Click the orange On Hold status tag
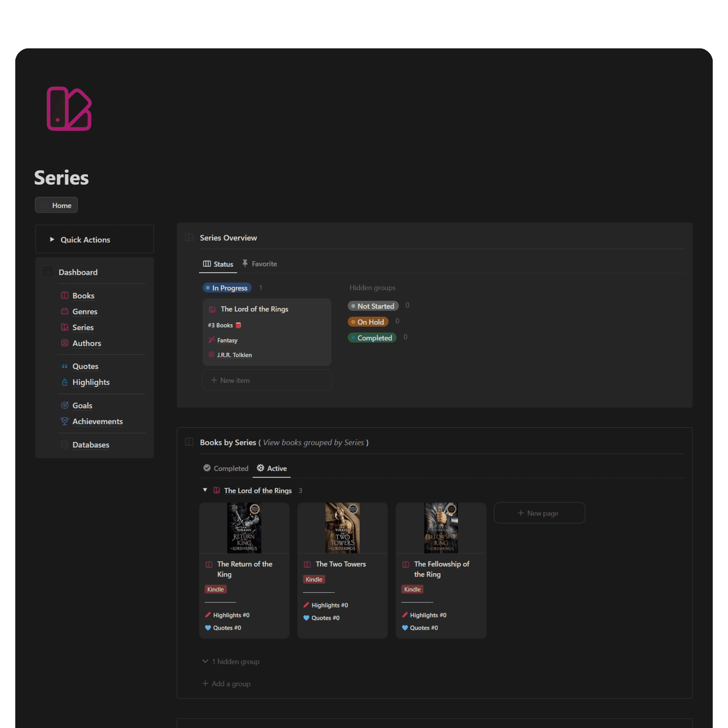 (x=368, y=322)
